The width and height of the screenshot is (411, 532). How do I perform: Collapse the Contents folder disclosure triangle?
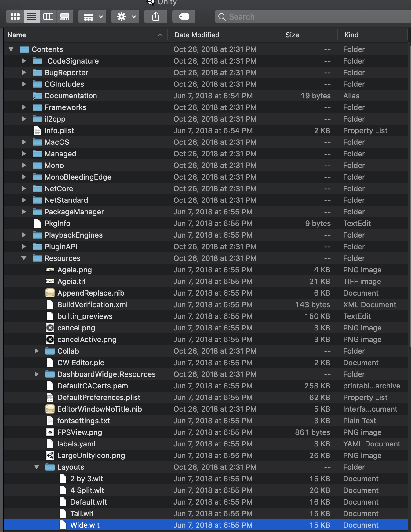click(11, 49)
